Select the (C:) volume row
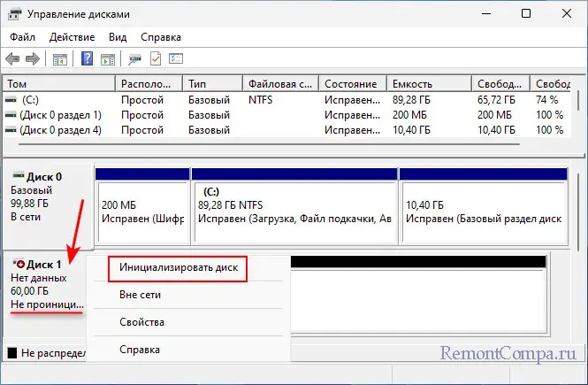 pos(286,100)
